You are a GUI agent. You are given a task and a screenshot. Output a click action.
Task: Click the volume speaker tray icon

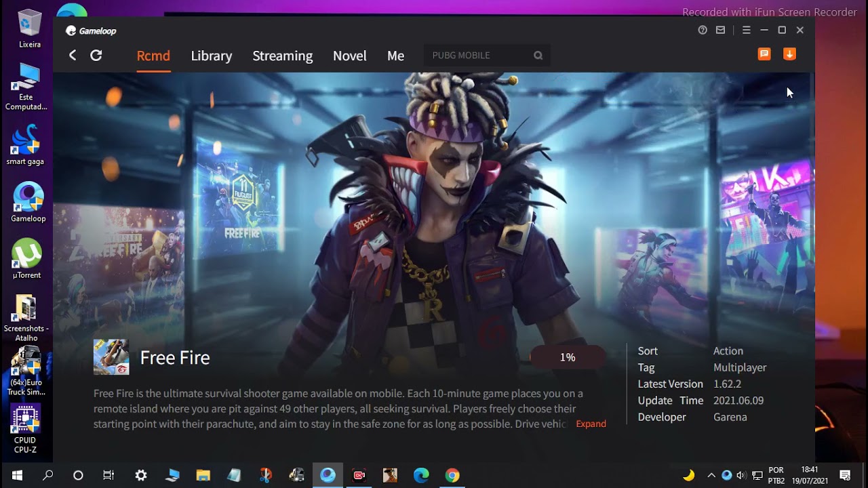[x=741, y=475]
